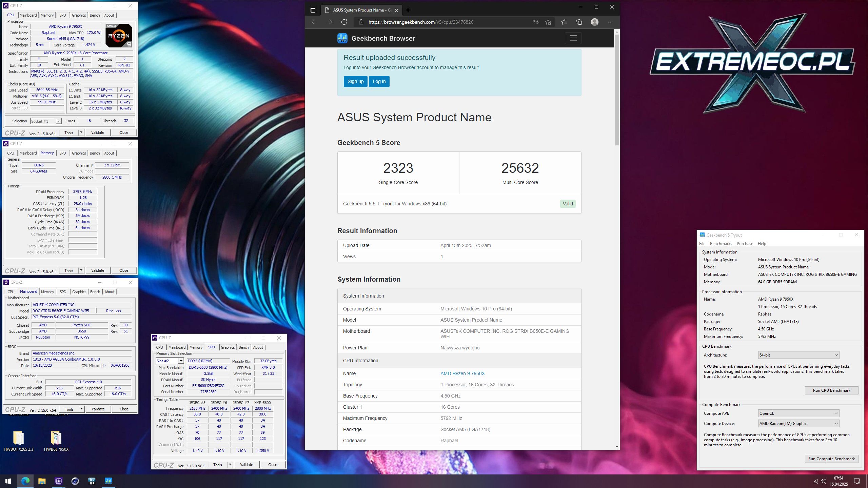Open the Socket #1 selection dropdown
The image size is (868, 488).
[x=46, y=121]
